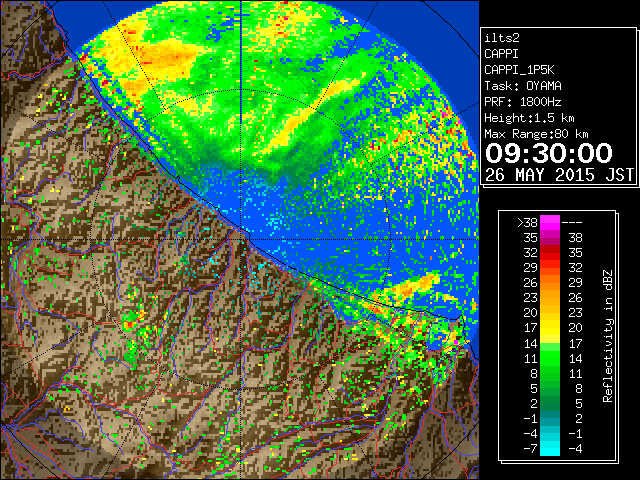
Task: Pick the magenta swatch atop the color bar
Action: pyautogui.click(x=550, y=222)
